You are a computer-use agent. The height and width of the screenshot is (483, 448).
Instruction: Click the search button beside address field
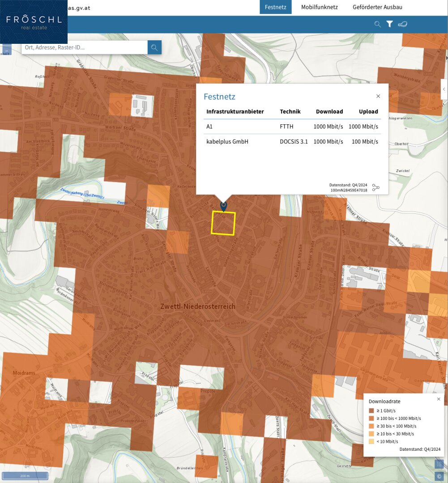pos(154,47)
